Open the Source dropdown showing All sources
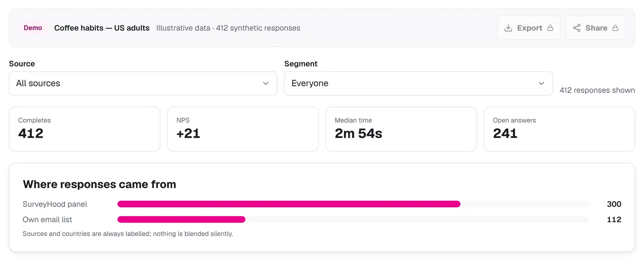Image resolution: width=644 pixels, height=261 pixels. [143, 83]
